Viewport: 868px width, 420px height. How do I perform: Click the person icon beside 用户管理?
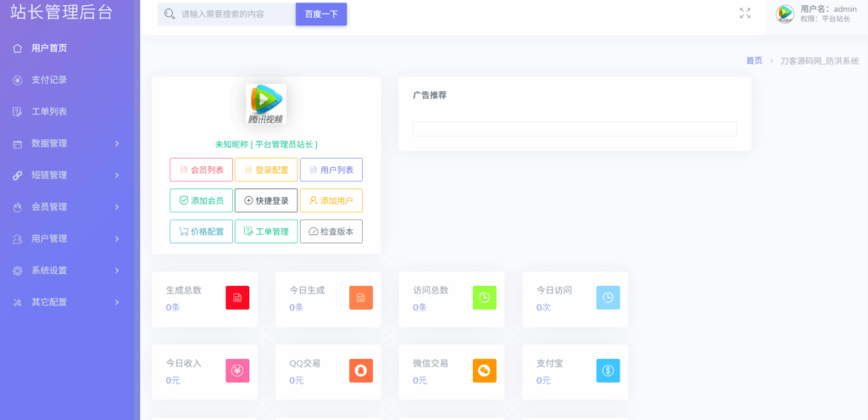tap(17, 239)
